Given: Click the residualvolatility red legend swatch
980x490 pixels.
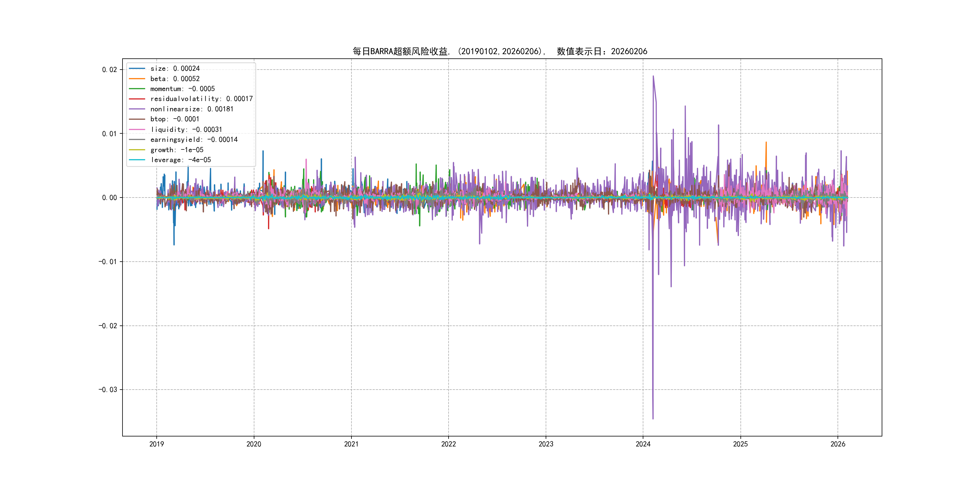Looking at the screenshot, I should click(137, 99).
